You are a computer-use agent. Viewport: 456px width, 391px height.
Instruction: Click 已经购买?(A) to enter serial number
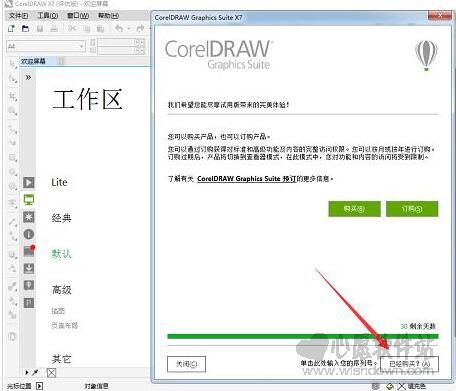(x=409, y=364)
